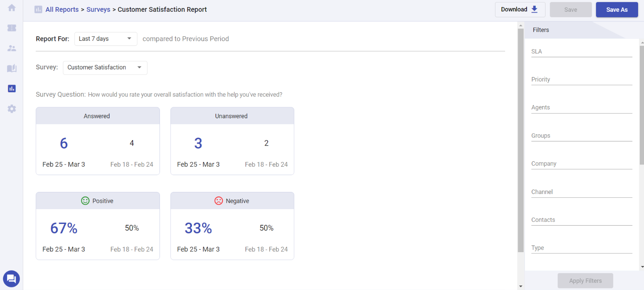Open the Last 7 days period dropdown
The image size is (644, 290).
point(106,39)
